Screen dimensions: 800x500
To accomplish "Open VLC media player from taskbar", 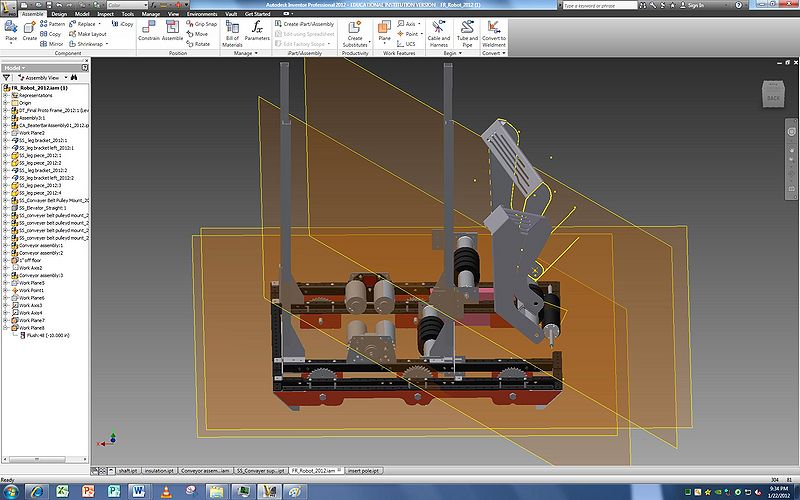I will pos(165,492).
